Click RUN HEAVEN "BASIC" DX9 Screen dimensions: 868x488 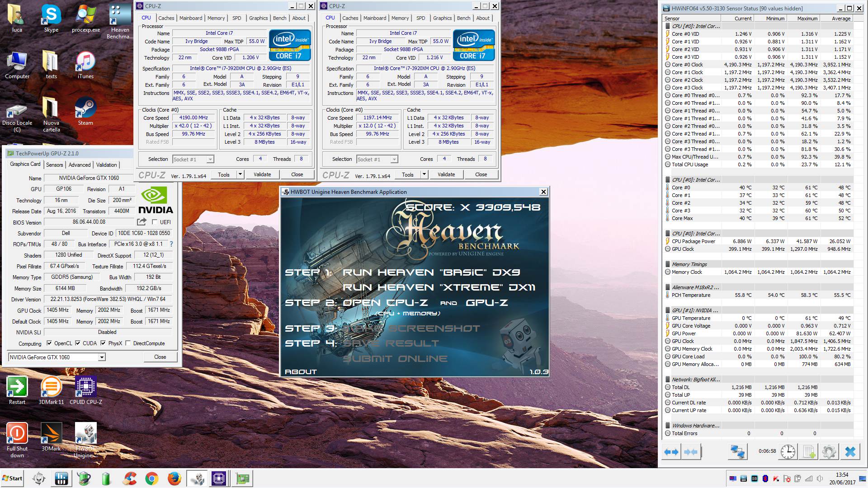tap(431, 272)
